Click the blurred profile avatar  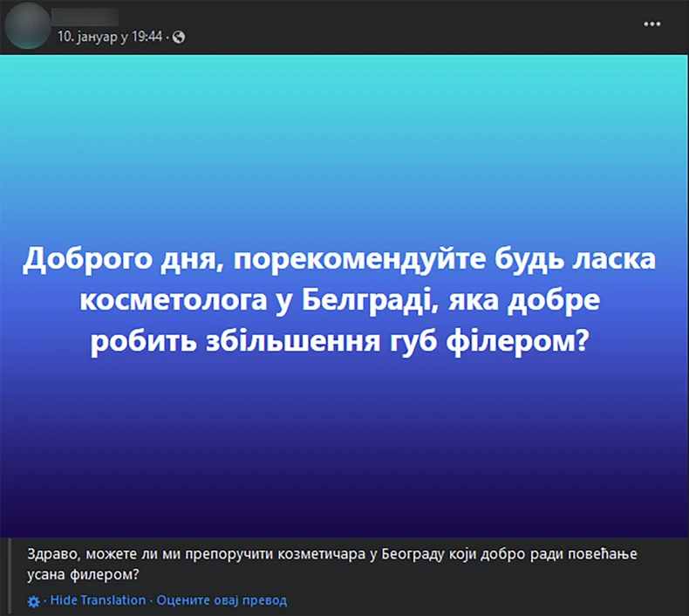[x=27, y=25]
